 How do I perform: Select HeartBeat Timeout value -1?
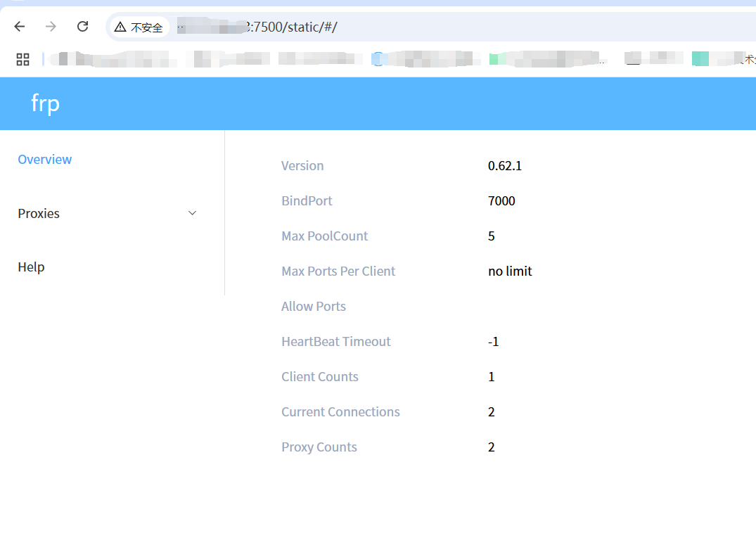(x=493, y=342)
